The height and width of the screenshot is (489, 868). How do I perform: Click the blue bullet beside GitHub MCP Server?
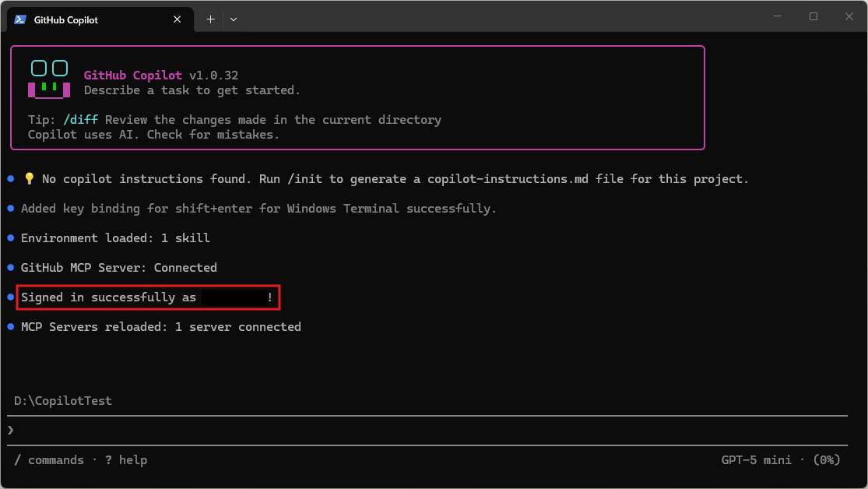pos(11,268)
